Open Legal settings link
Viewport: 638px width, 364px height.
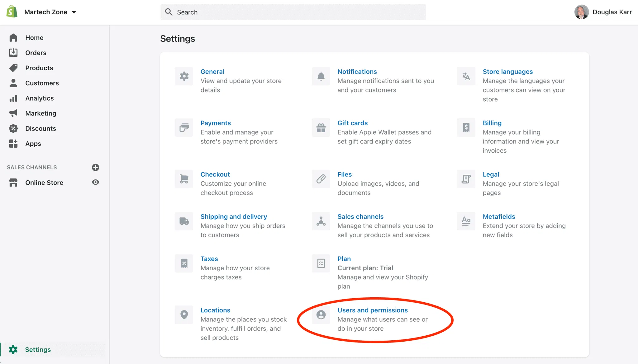coord(491,174)
